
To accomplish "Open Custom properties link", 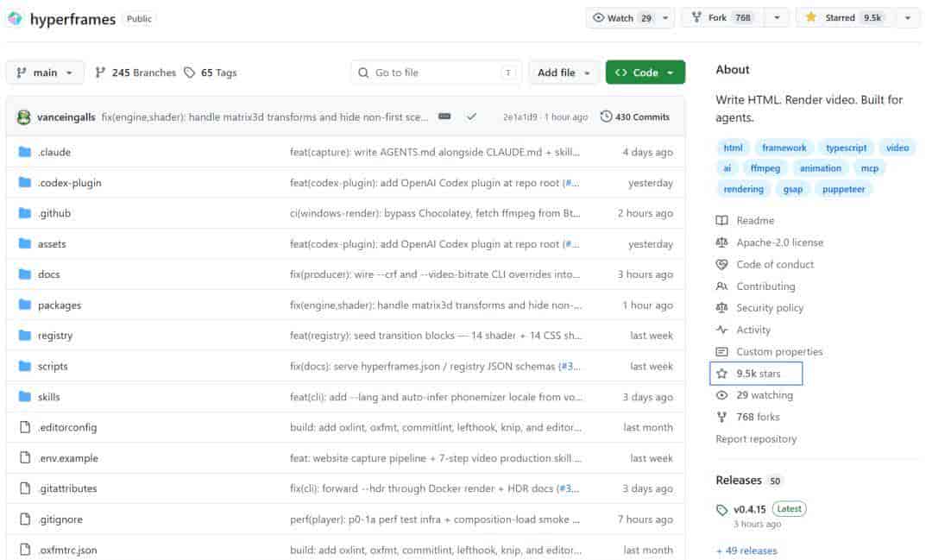I will tap(779, 352).
